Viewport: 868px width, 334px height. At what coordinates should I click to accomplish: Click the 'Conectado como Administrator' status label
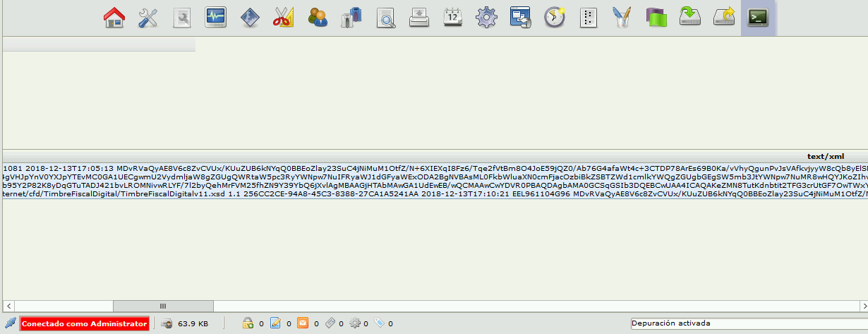click(x=84, y=324)
